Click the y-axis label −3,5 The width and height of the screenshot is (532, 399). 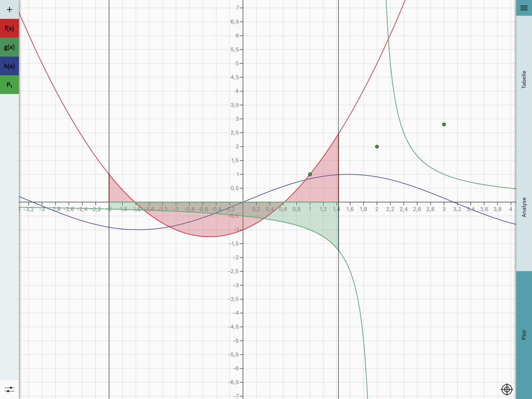(233, 299)
